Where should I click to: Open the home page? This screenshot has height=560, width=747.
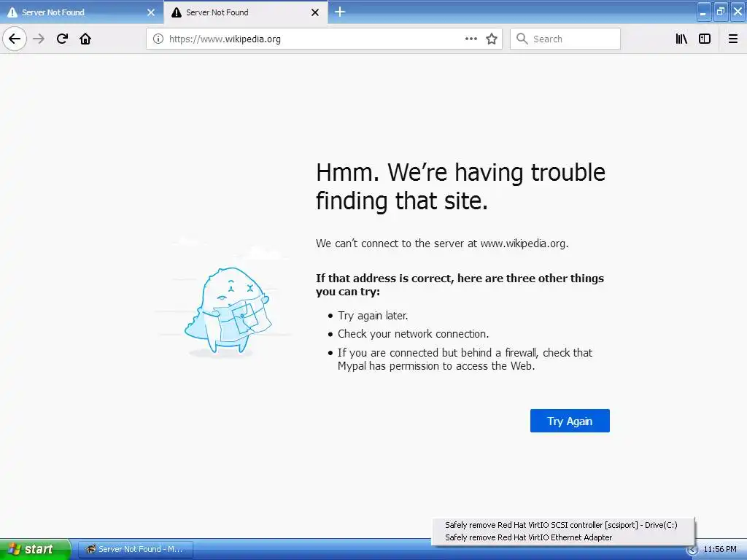point(85,39)
